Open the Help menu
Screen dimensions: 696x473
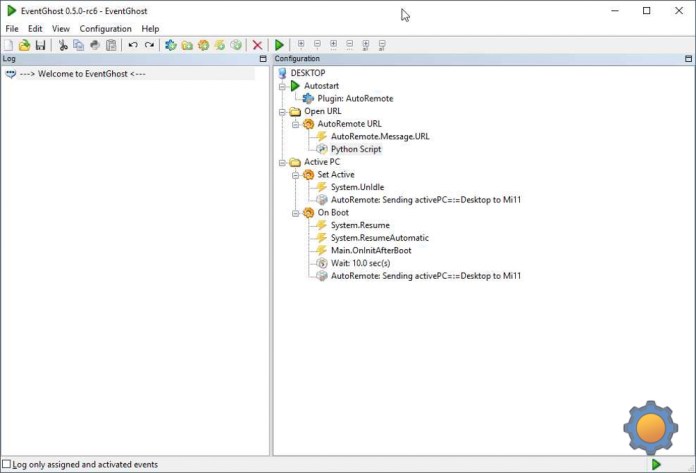(150, 29)
